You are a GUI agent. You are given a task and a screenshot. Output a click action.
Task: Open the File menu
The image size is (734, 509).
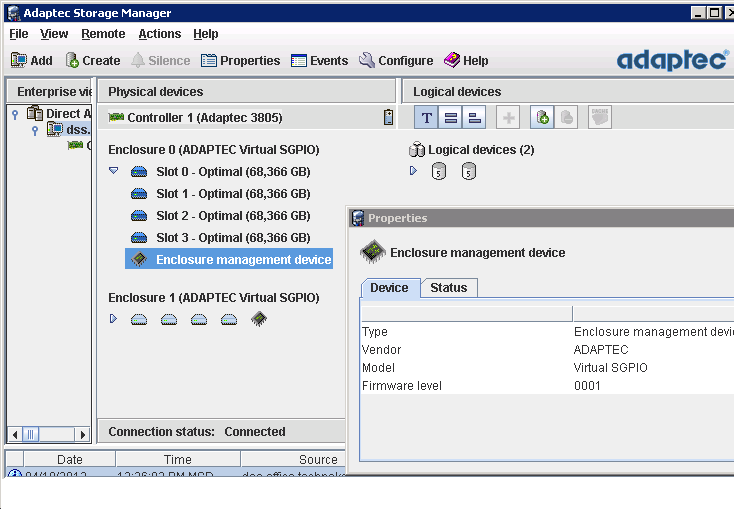click(x=19, y=34)
